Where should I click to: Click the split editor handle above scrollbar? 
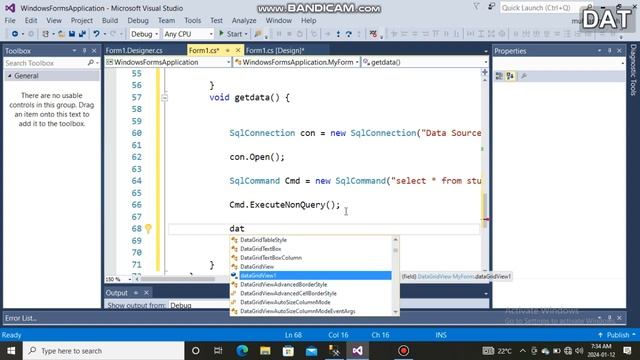pos(485,72)
